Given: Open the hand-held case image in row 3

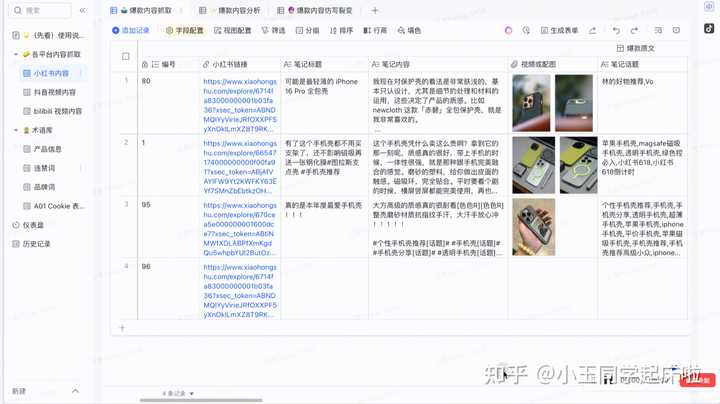Looking at the screenshot, I should [x=533, y=227].
